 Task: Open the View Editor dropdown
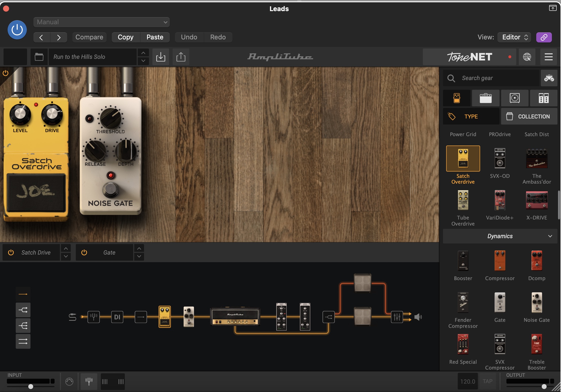(x=514, y=37)
